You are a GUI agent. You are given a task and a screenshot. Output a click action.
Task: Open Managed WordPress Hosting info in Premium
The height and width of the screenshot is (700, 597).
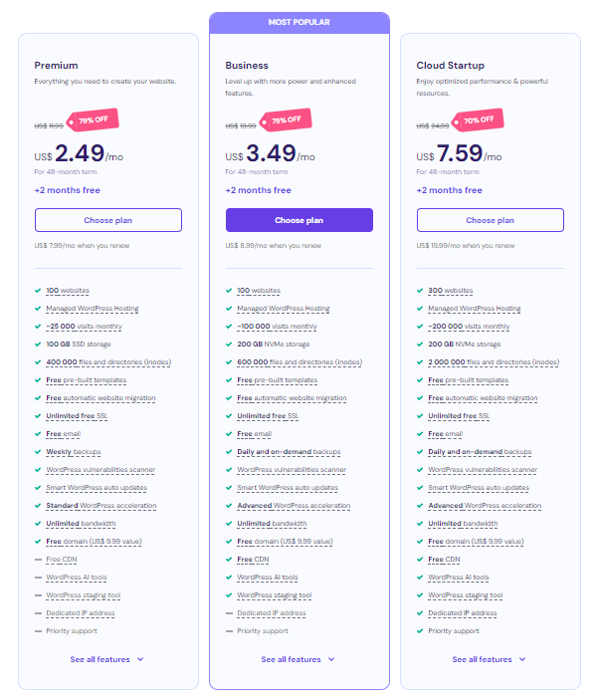click(x=93, y=309)
